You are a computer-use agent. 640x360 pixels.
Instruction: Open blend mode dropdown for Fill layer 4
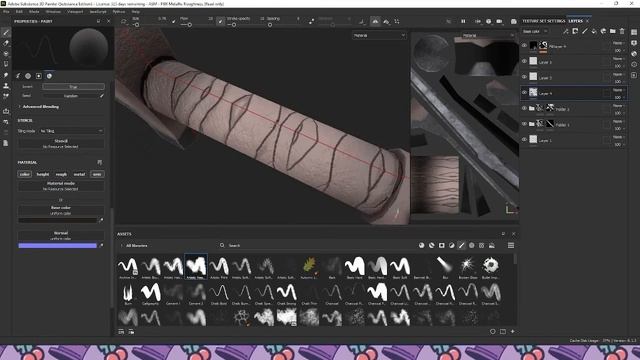(x=618, y=43)
